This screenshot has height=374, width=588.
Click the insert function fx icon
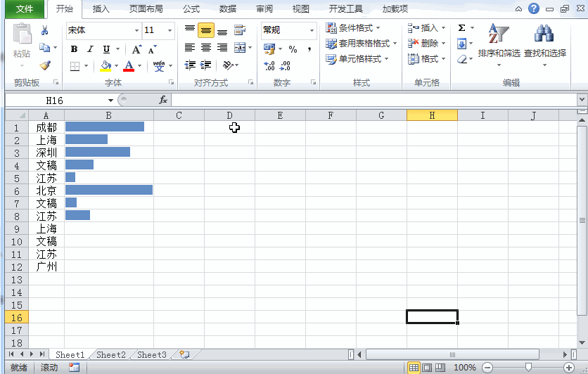pos(163,100)
